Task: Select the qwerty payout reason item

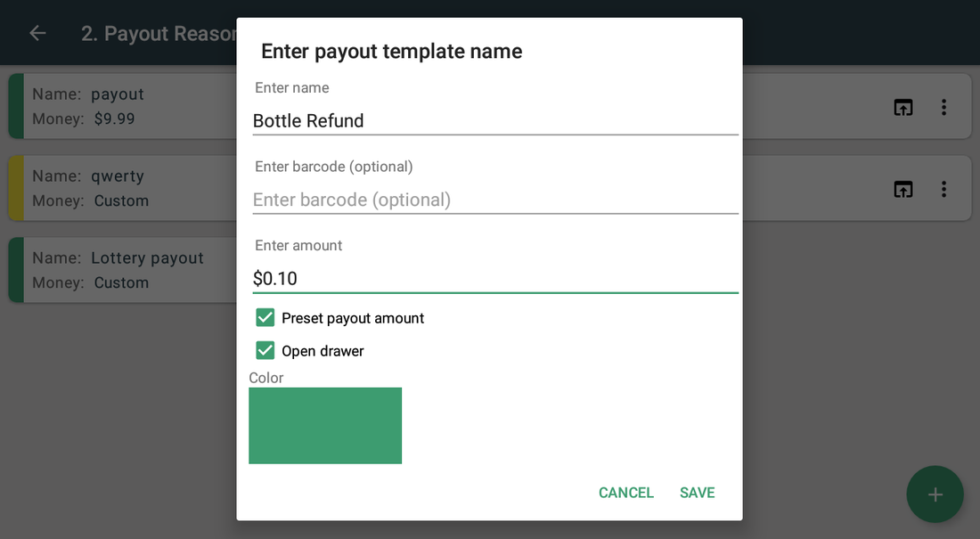Action: [123, 188]
